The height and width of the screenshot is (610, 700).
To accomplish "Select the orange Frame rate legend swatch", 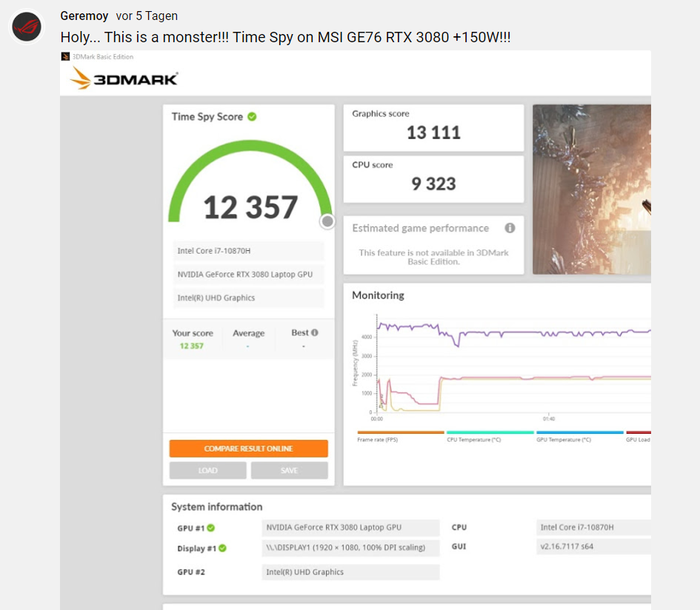I will click(400, 432).
